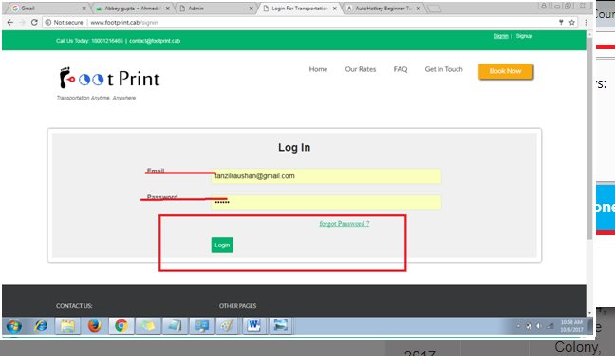615x364 pixels.
Task: Open the Windows Start orb
Action: [x=14, y=326]
